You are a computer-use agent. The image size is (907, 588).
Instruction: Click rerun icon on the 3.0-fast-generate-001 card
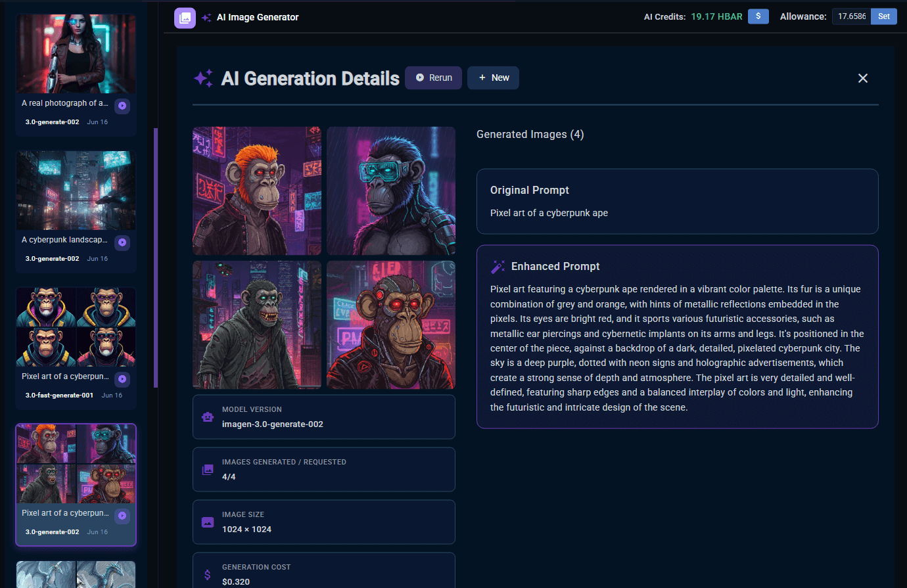pos(122,379)
